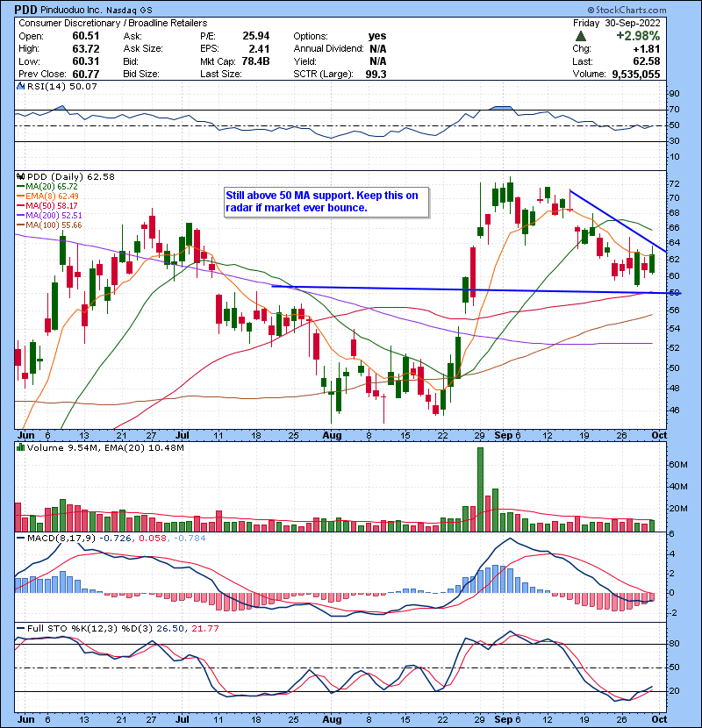
Task: Click the Last price 62.58
Action: (646, 61)
